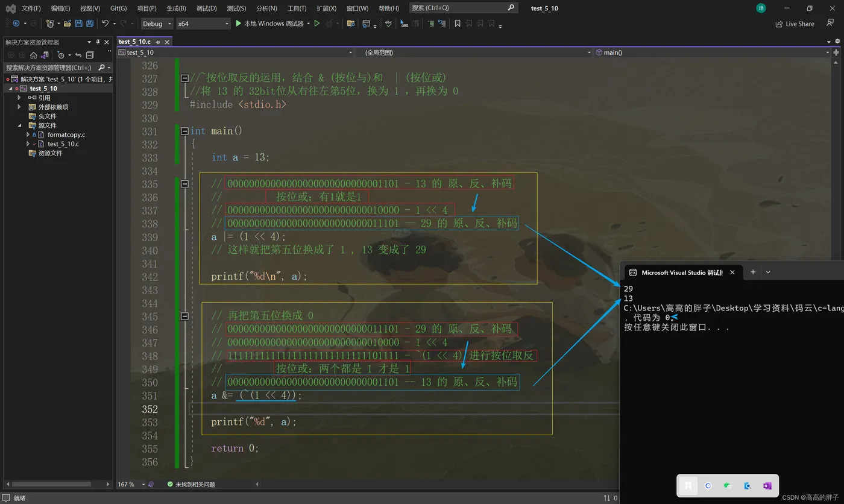Click the Undo arrow icon
This screenshot has width=844, height=504.
click(105, 24)
